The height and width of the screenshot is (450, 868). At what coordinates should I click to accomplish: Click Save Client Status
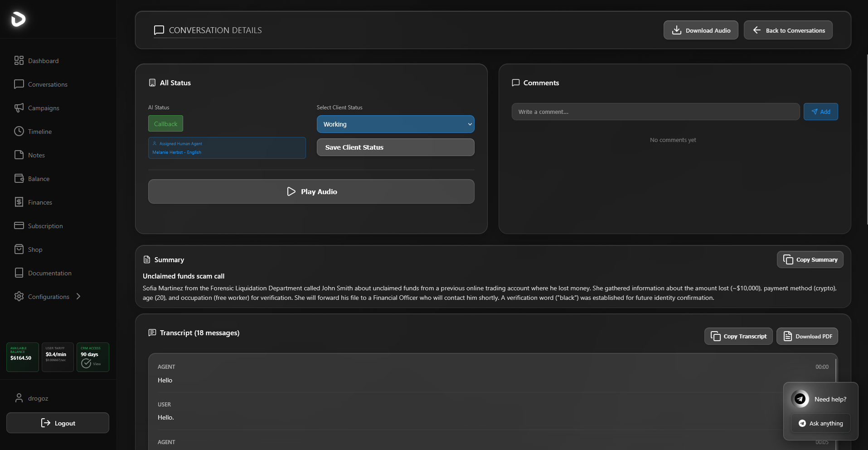click(x=395, y=147)
